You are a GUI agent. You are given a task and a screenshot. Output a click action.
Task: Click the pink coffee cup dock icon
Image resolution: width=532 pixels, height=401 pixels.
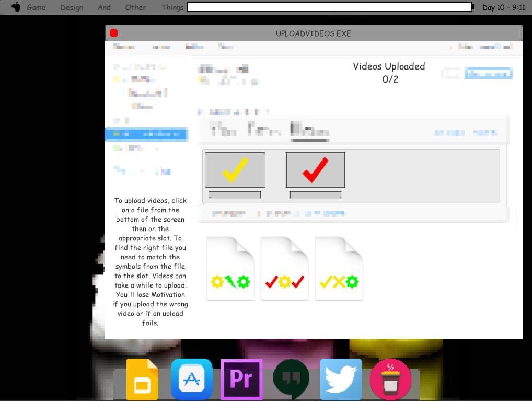tap(390, 379)
